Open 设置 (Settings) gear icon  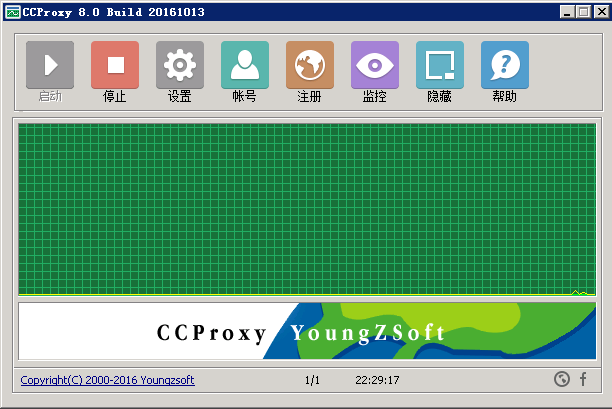(x=180, y=66)
